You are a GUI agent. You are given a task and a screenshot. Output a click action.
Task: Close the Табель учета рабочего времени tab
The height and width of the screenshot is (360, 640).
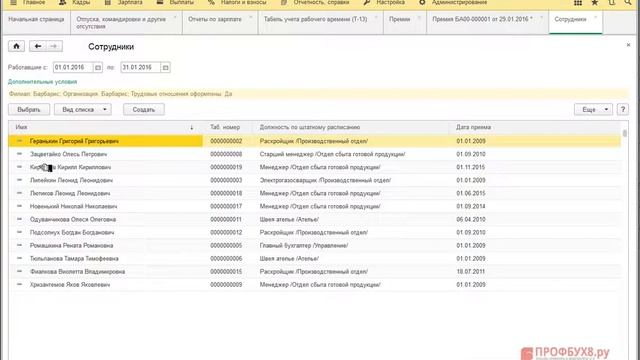point(376,18)
